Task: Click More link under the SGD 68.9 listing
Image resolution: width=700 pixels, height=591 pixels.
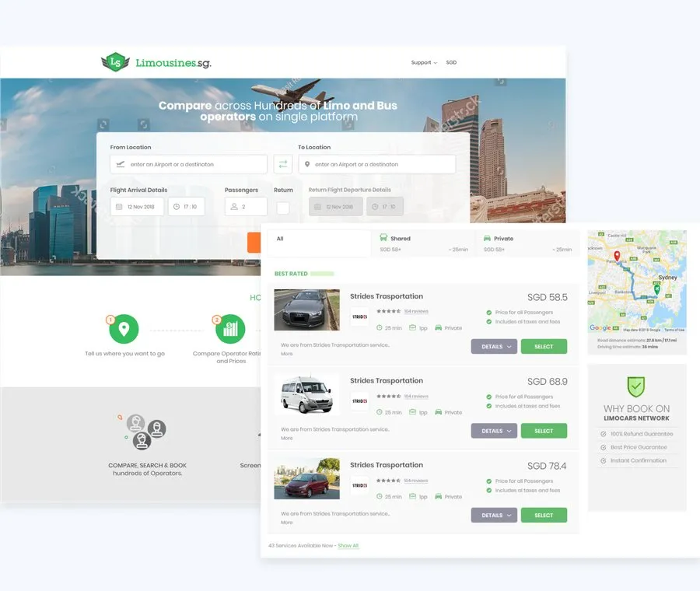Action: click(286, 438)
